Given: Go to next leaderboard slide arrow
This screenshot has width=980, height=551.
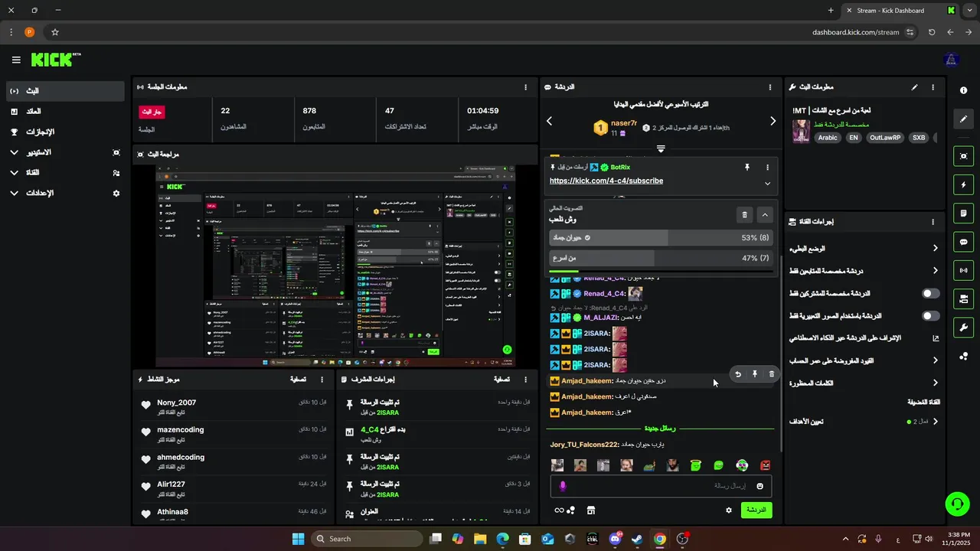Looking at the screenshot, I should point(773,121).
